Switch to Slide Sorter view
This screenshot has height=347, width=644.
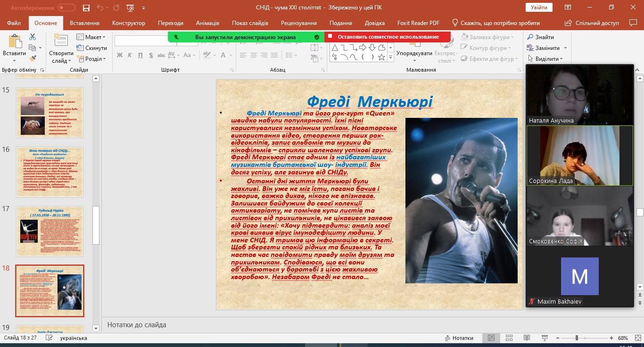(x=509, y=338)
